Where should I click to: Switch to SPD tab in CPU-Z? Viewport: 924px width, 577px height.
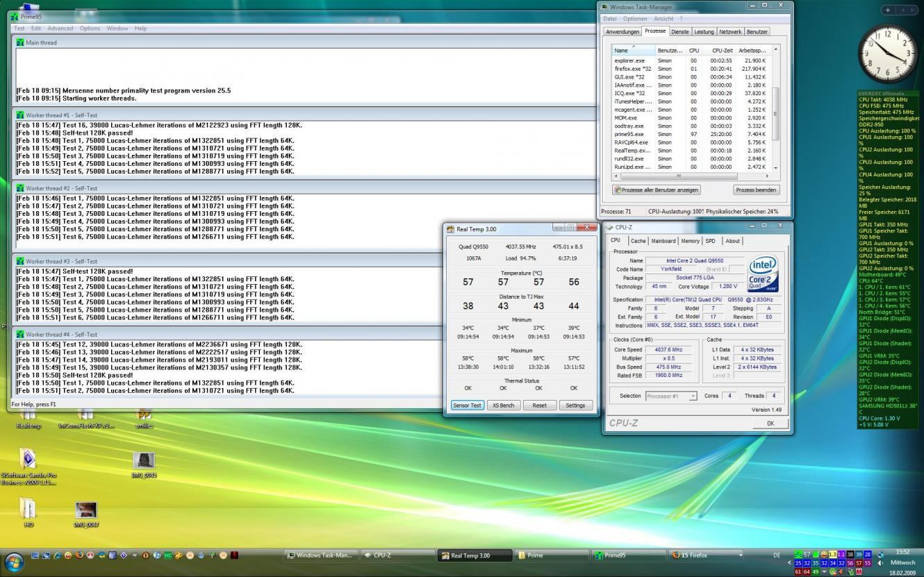pyautogui.click(x=710, y=241)
